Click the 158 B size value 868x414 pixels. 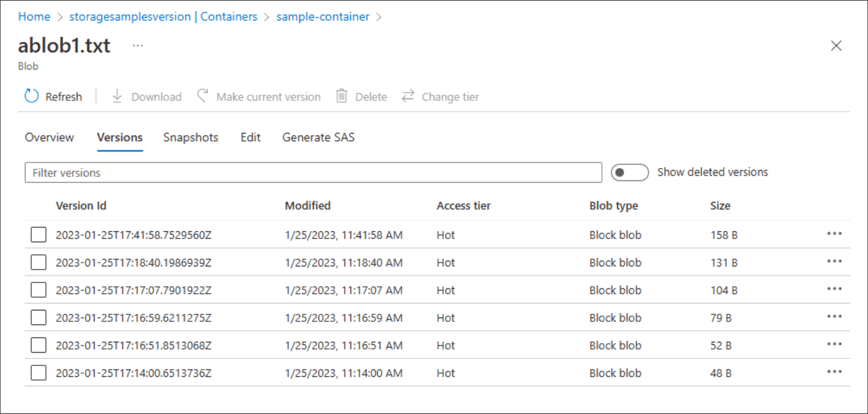coord(724,235)
